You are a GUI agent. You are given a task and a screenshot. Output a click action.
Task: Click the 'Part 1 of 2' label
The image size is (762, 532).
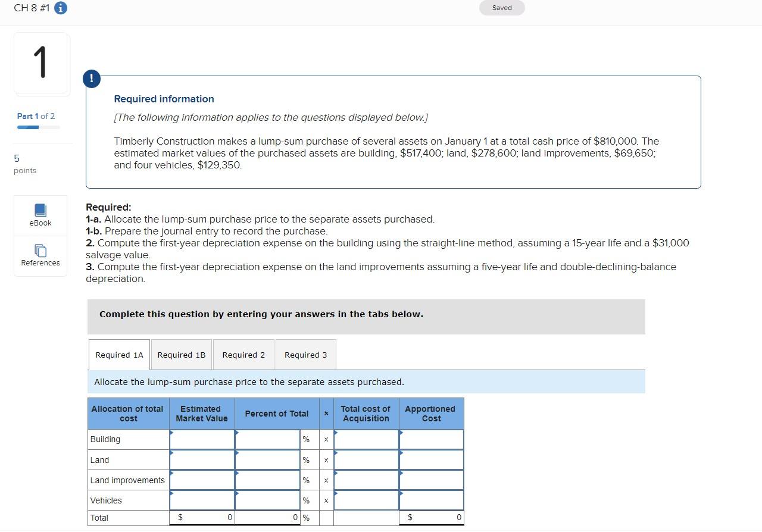point(36,116)
